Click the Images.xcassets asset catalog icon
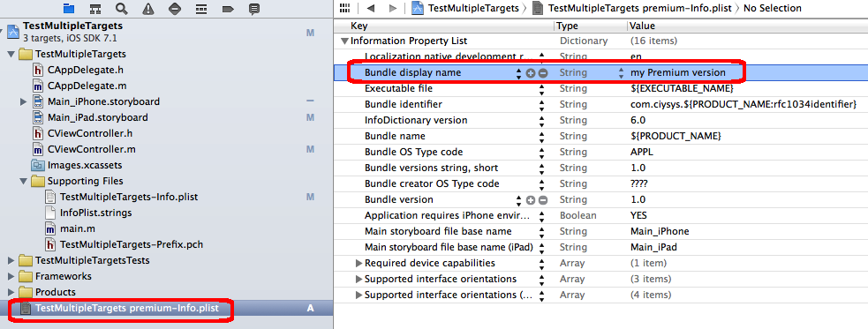 [38, 165]
